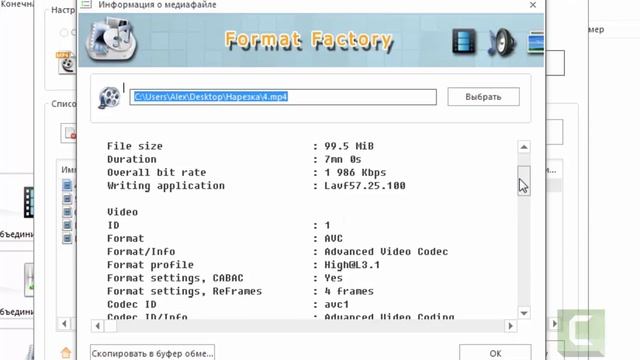Click remove file icon in background window
This screenshot has height=360, width=640.
click(x=69, y=133)
